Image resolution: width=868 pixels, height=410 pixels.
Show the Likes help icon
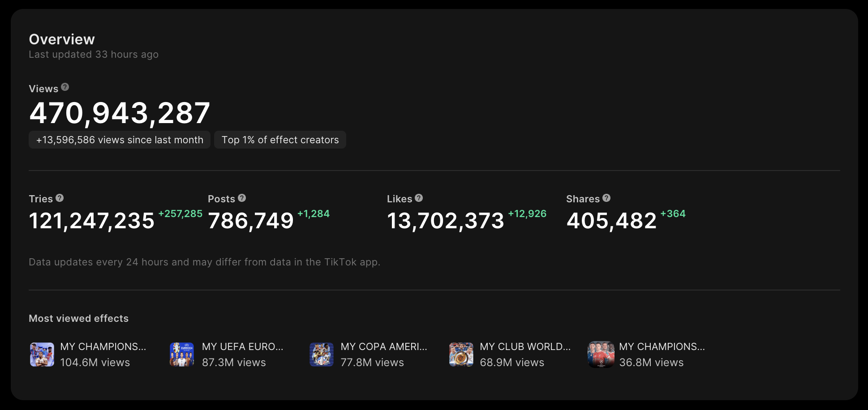(419, 198)
